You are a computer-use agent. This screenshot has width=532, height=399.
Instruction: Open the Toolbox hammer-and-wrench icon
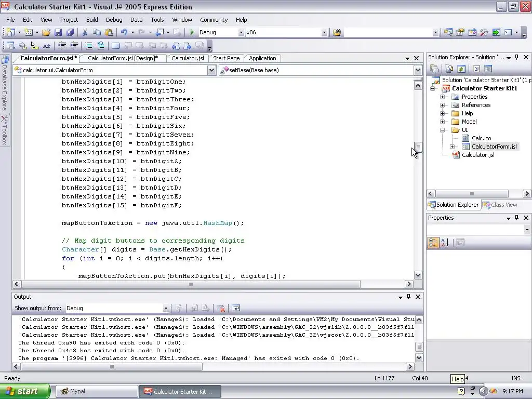point(484,32)
